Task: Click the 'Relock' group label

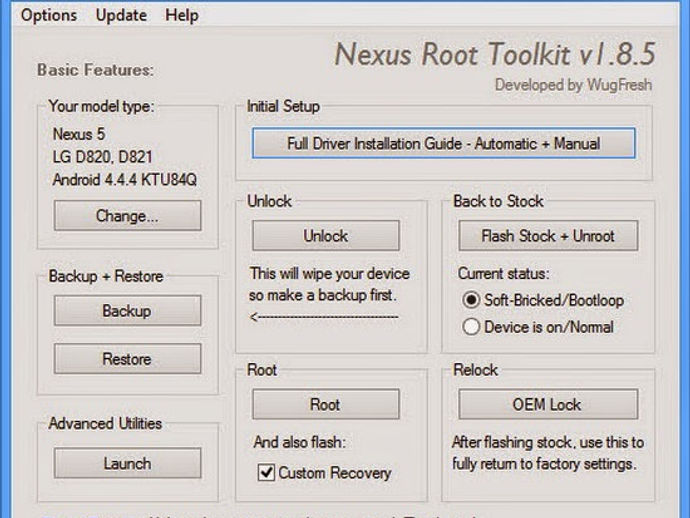Action: (x=475, y=370)
